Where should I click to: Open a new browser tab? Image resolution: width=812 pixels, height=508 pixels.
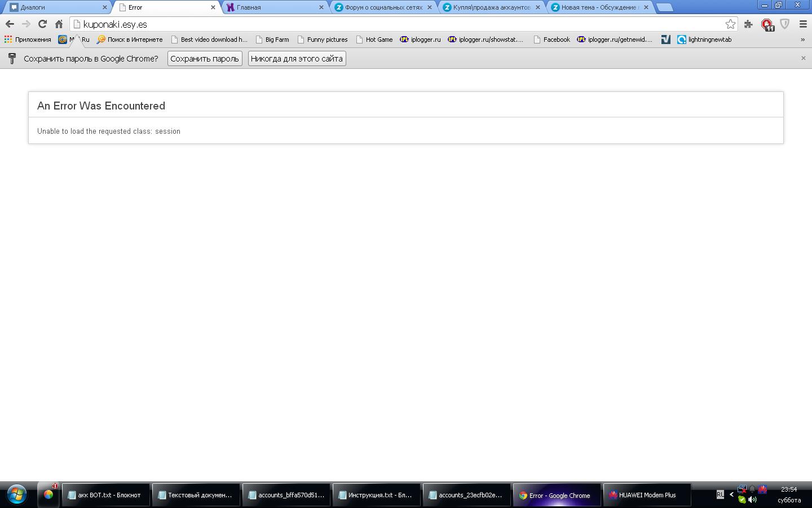tap(665, 7)
